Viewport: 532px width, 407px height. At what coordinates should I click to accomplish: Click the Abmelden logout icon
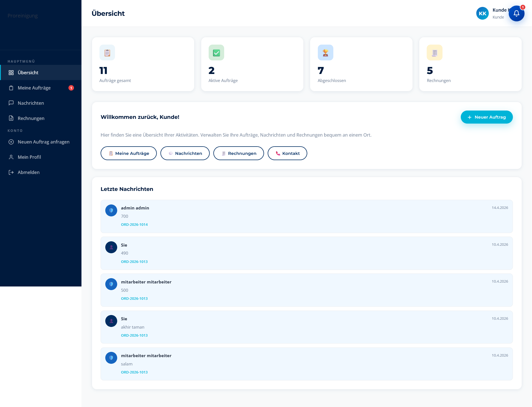click(x=11, y=172)
